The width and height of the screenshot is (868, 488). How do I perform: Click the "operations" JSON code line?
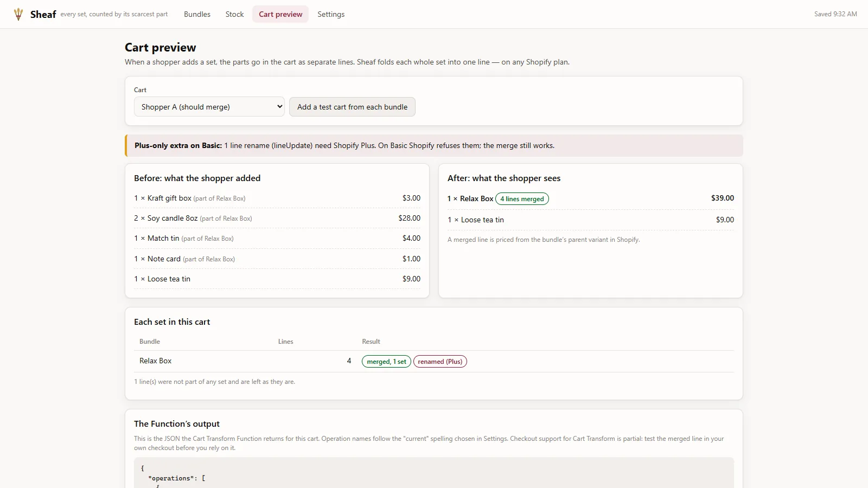tap(177, 478)
